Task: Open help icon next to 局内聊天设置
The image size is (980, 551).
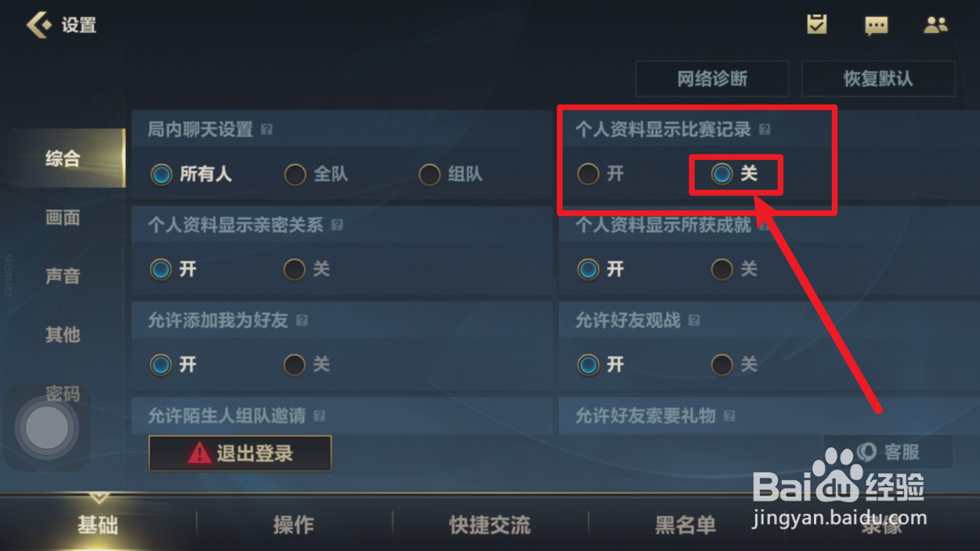Action: coord(267,129)
